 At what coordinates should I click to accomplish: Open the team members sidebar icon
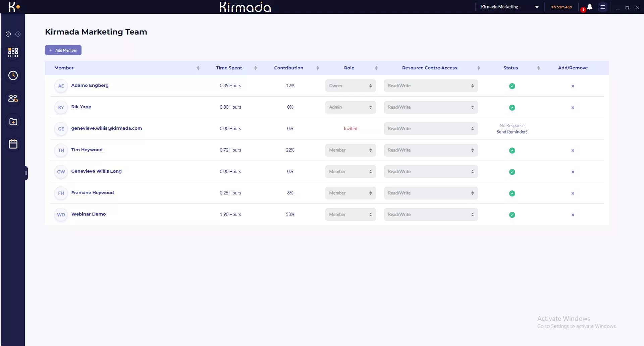pos(13,98)
